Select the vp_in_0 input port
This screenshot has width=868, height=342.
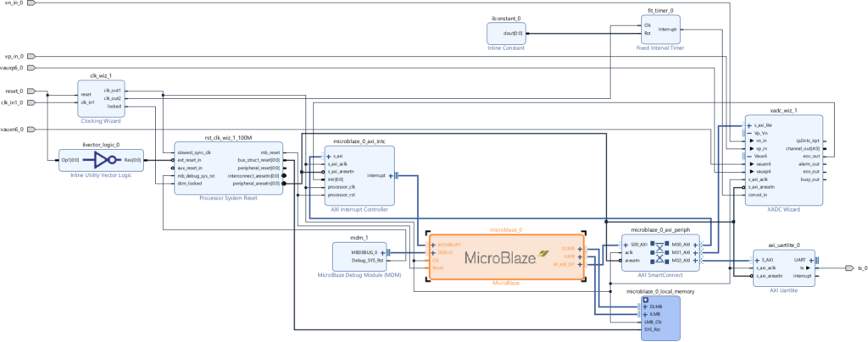tap(31, 57)
